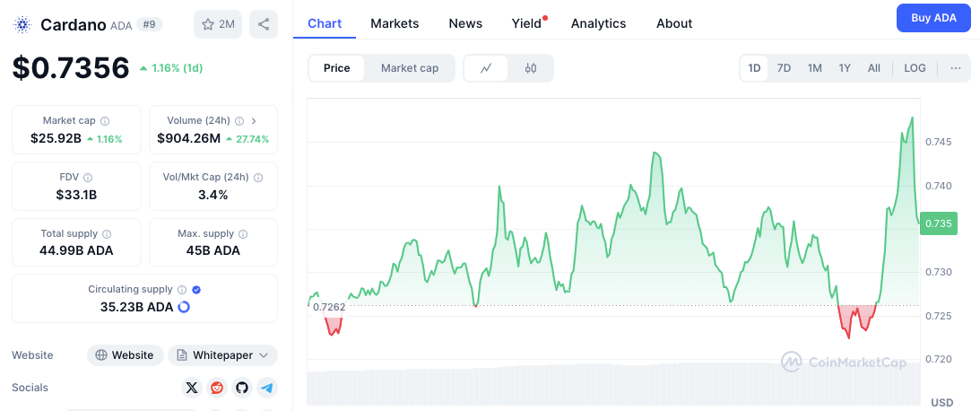Image resolution: width=980 pixels, height=411 pixels.
Task: Open Cardano X (Twitter) social link
Action: click(x=192, y=388)
